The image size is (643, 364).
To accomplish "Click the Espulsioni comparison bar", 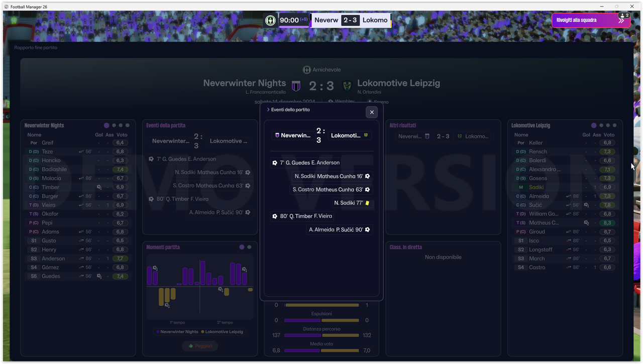I will click(321, 320).
